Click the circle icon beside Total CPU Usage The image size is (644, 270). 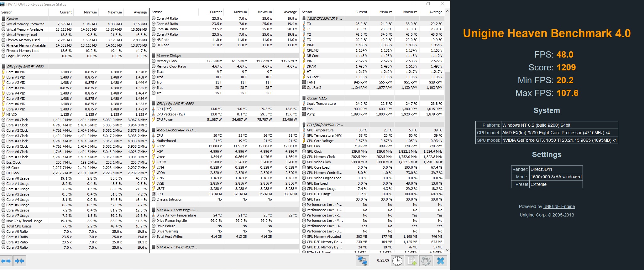coord(3,226)
